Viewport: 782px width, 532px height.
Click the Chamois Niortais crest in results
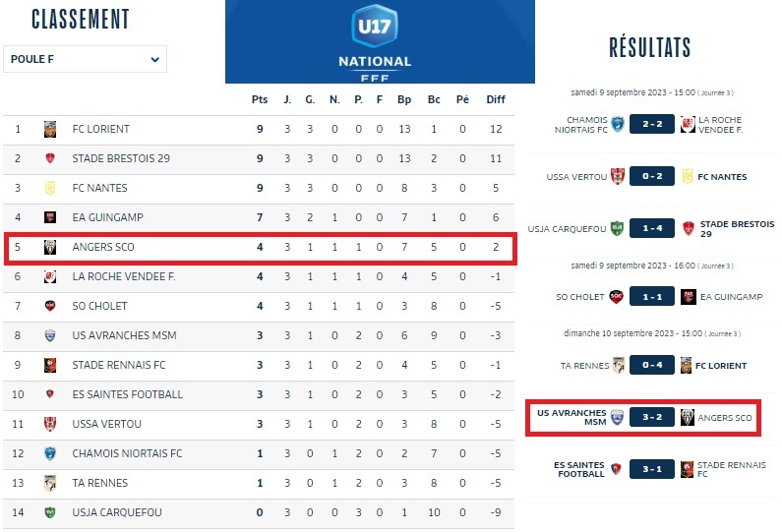617,124
